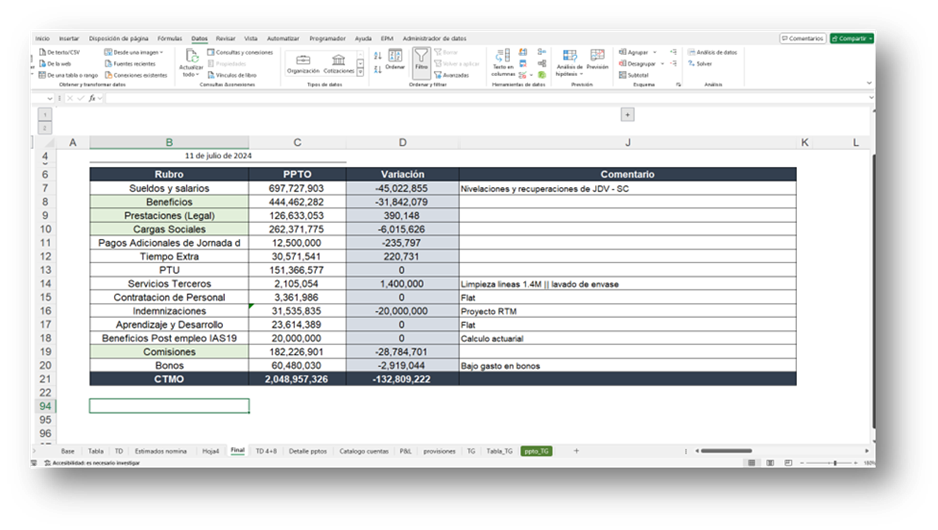Select the Organización data type icon
The image size is (938, 530).
303,62
